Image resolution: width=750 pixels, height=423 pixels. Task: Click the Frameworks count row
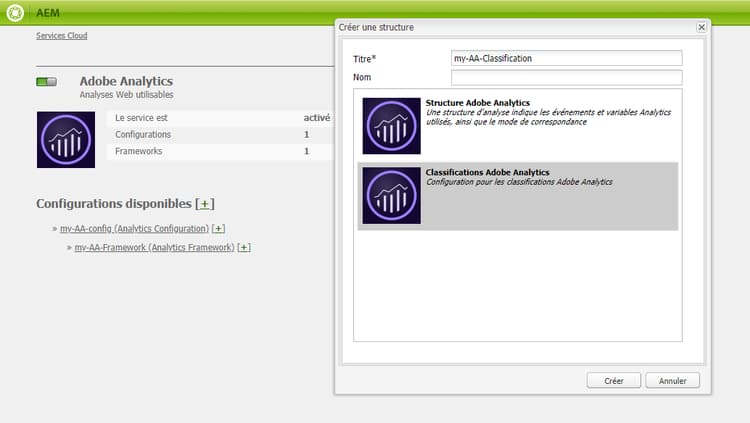click(x=220, y=151)
